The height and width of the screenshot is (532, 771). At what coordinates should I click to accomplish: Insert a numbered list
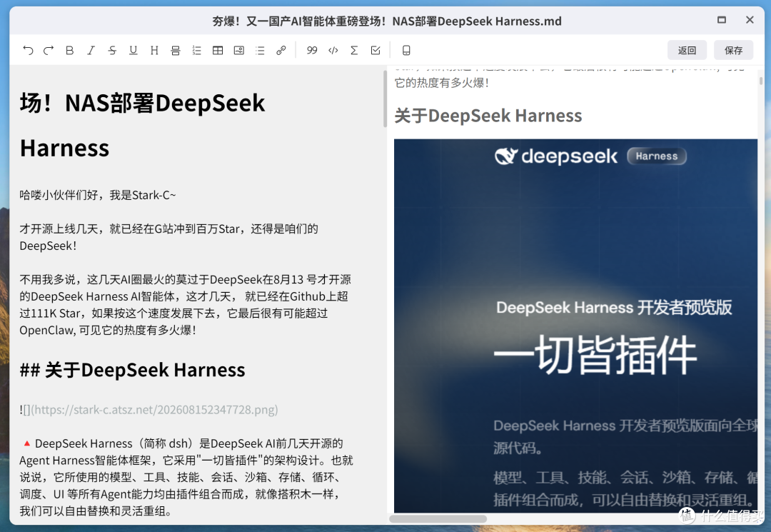(x=197, y=50)
